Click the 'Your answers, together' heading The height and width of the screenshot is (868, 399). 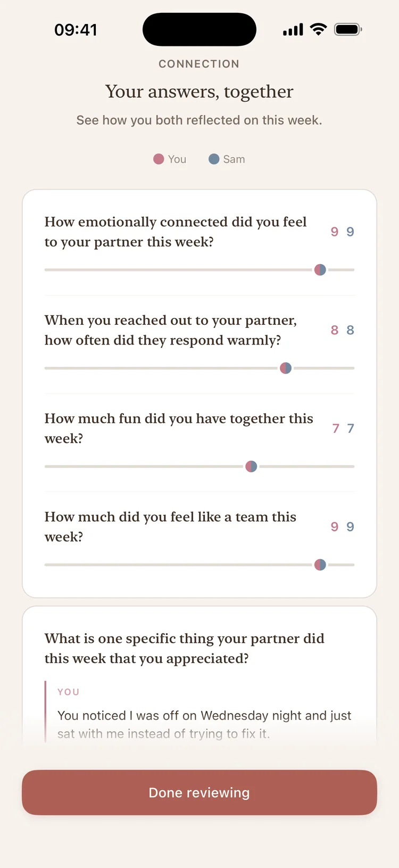[199, 92]
